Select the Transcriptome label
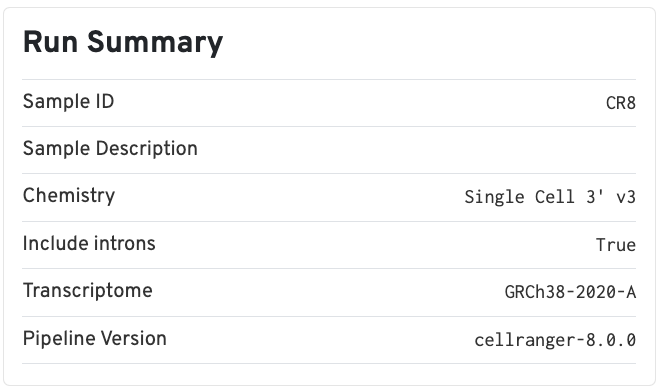The width and height of the screenshot is (664, 388). pyautogui.click(x=88, y=291)
